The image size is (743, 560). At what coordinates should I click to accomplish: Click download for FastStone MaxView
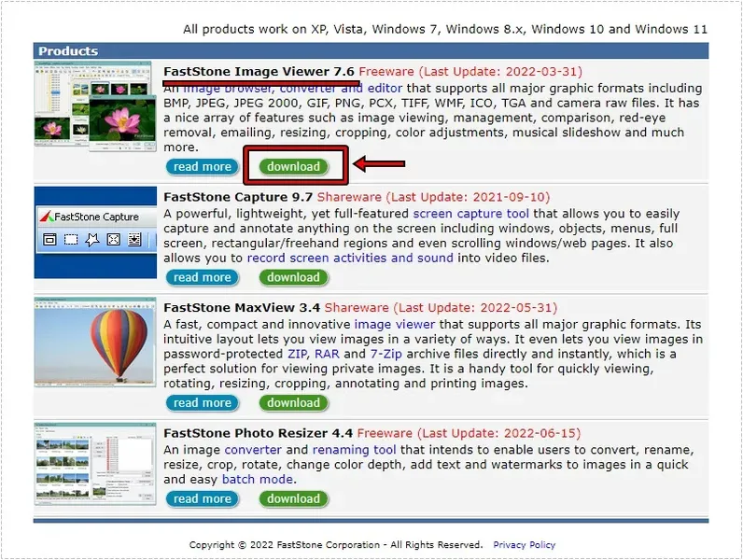(293, 403)
